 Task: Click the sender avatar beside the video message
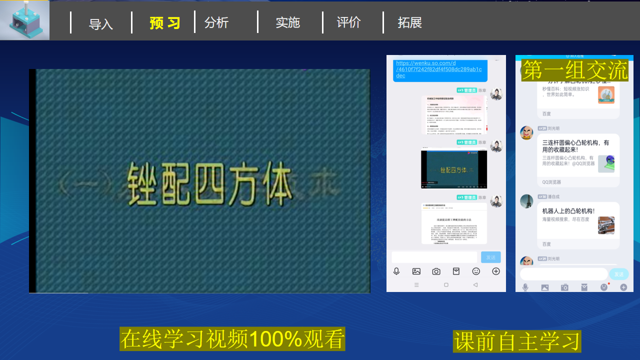tap(496, 146)
